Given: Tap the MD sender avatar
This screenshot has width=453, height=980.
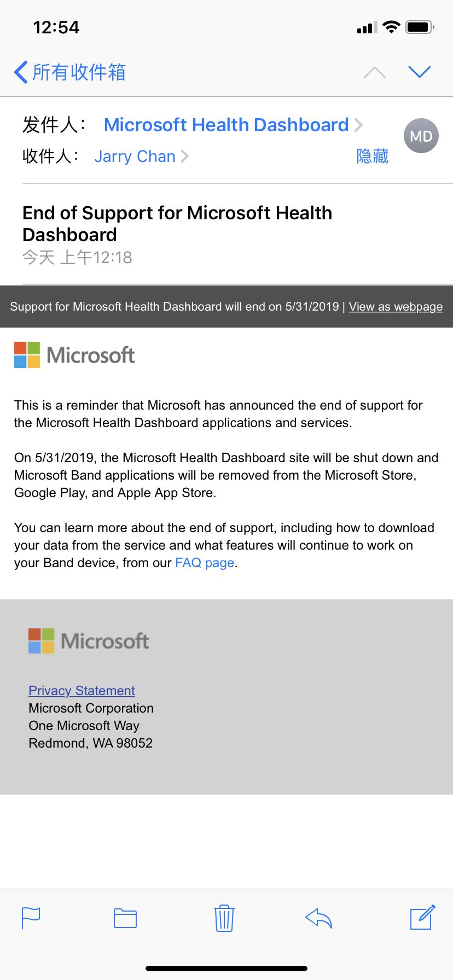Looking at the screenshot, I should tap(421, 136).
